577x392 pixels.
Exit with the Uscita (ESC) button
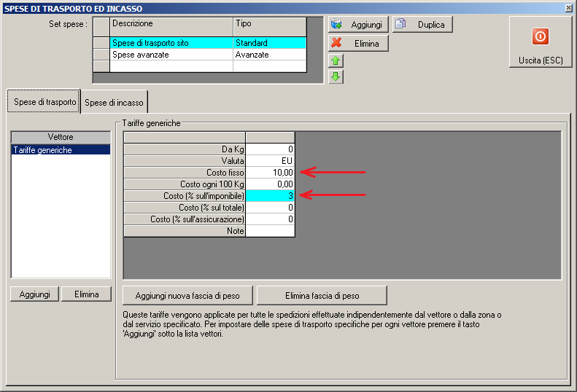pyautogui.click(x=541, y=42)
